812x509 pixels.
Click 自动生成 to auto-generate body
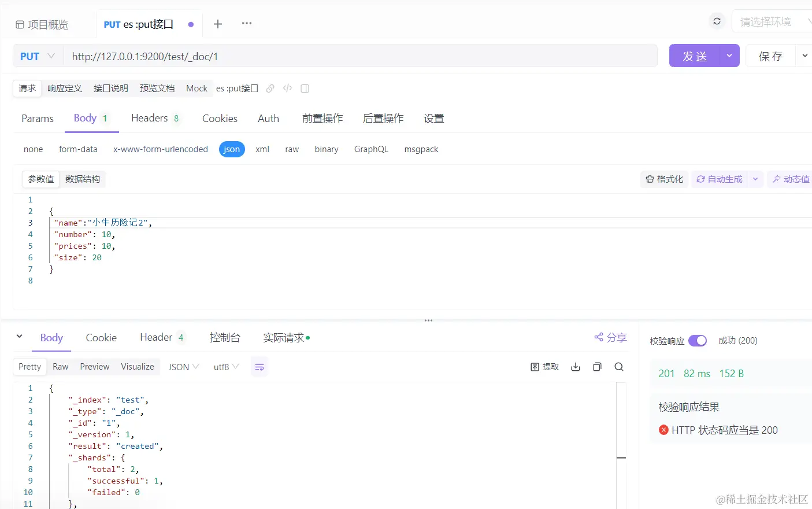720,179
